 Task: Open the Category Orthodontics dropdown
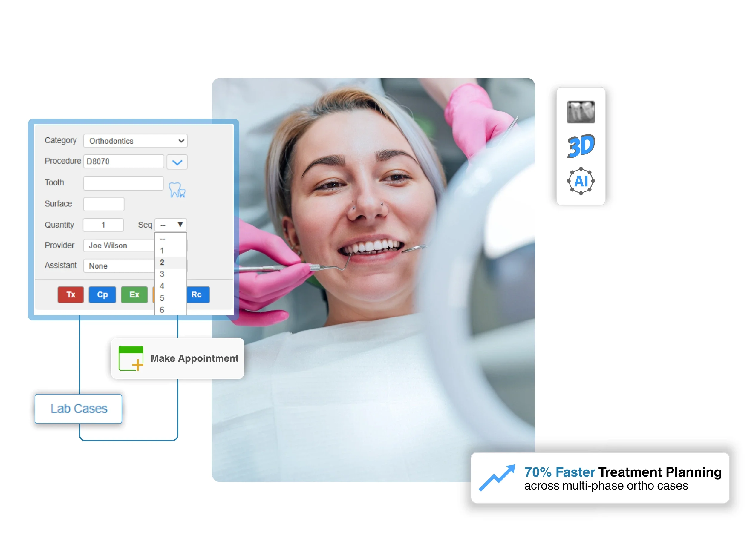[135, 141]
